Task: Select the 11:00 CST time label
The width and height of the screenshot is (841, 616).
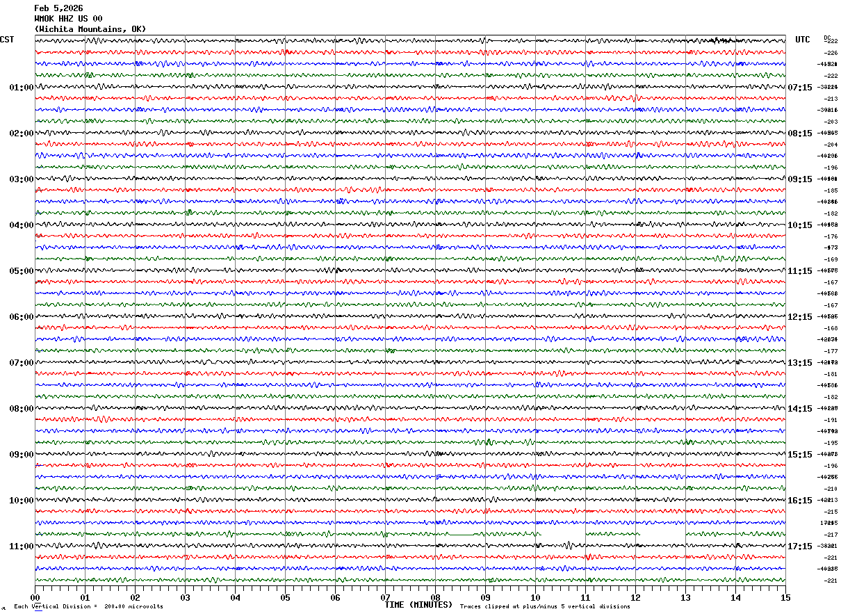Action: (x=21, y=546)
